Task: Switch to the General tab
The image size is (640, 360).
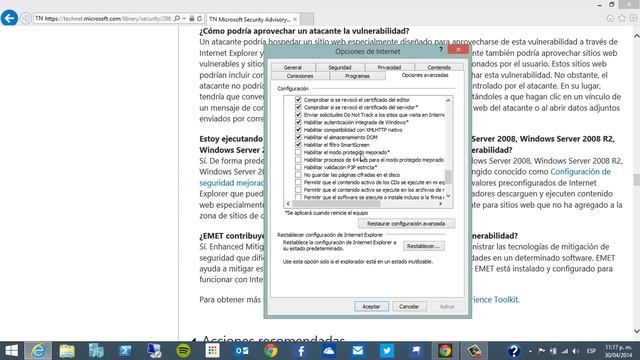Action: coord(293,67)
